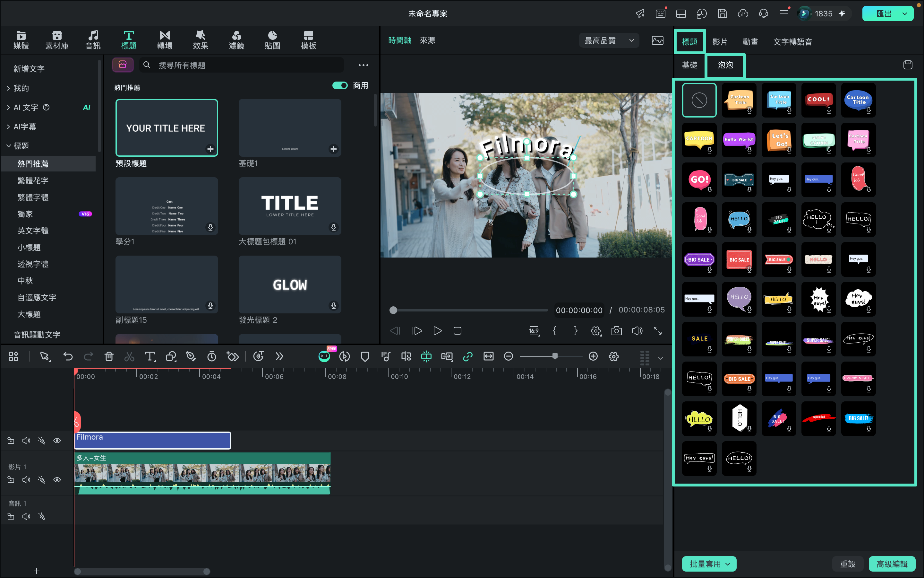The height and width of the screenshot is (578, 924).
Task: Switch to the 基礎 basic sub-tab
Action: click(689, 65)
